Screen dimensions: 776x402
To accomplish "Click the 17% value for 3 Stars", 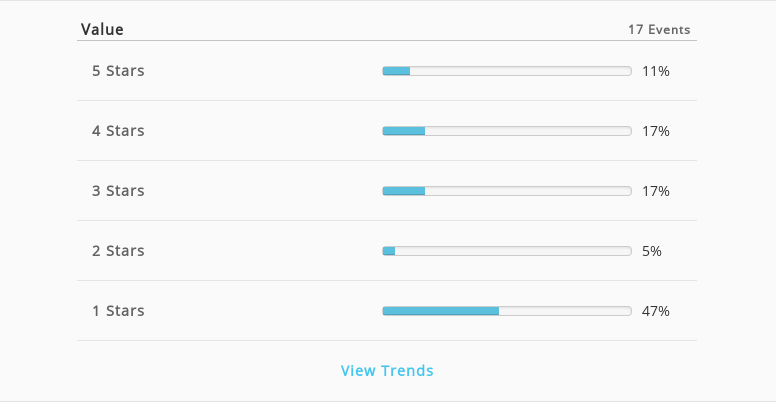I will [656, 191].
